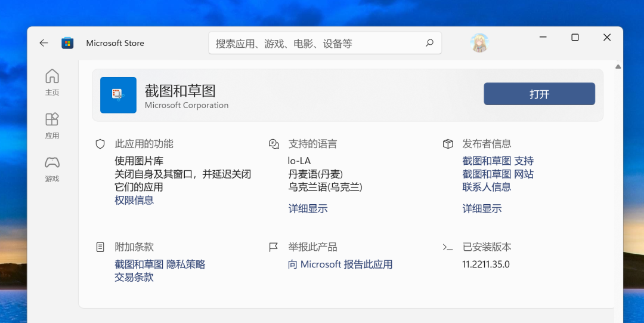Minimize the Microsoft Store window
This screenshot has height=323, width=644.
click(x=543, y=38)
